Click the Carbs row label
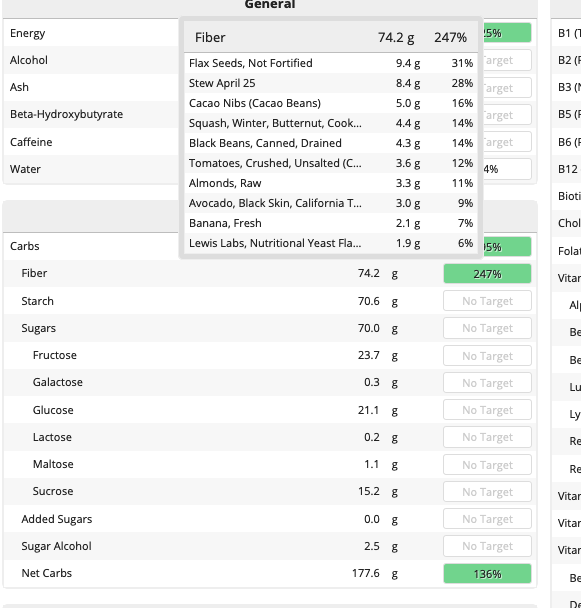The height and width of the screenshot is (608, 581). click(x=24, y=246)
